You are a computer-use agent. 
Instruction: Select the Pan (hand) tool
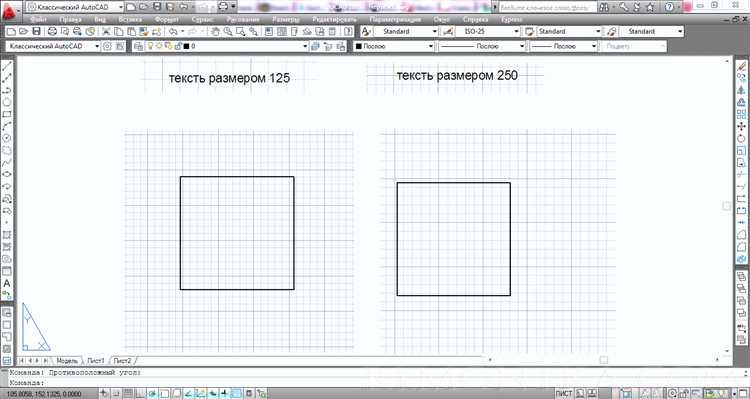[215, 32]
